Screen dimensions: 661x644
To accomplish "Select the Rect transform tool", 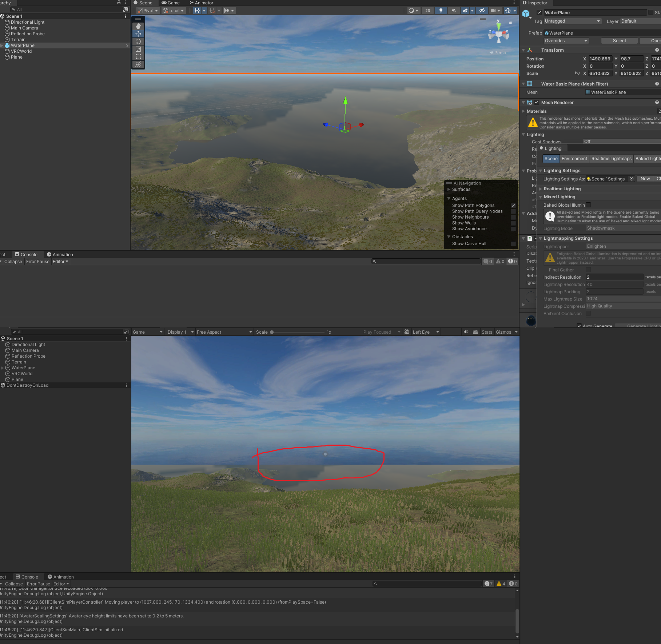I will (138, 57).
